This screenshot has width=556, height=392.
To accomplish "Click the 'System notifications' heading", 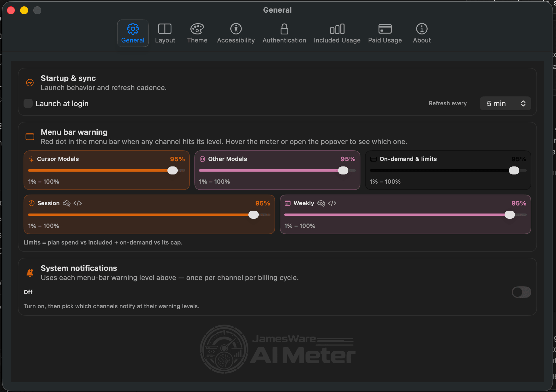I will click(x=79, y=268).
